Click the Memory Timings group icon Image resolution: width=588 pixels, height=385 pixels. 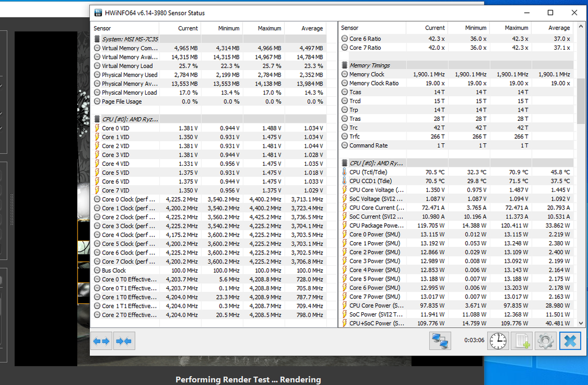(x=344, y=65)
